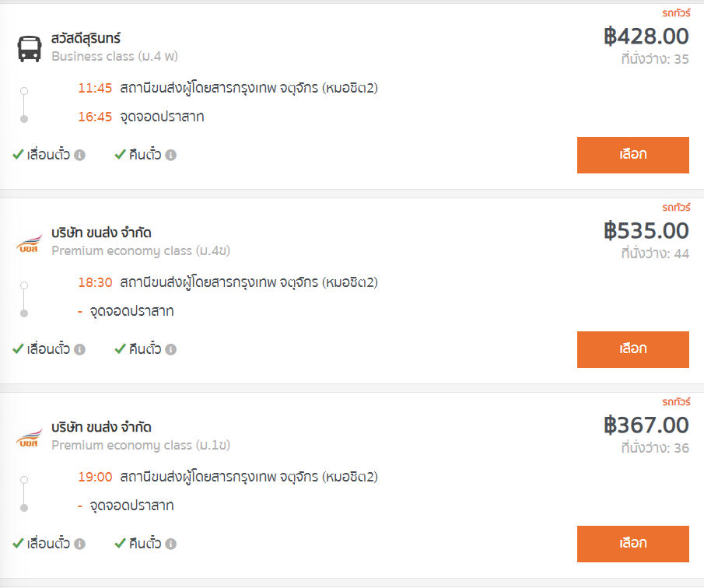Click the 19:00 departure time
Image resolution: width=704 pixels, height=588 pixels.
pyautogui.click(x=95, y=477)
